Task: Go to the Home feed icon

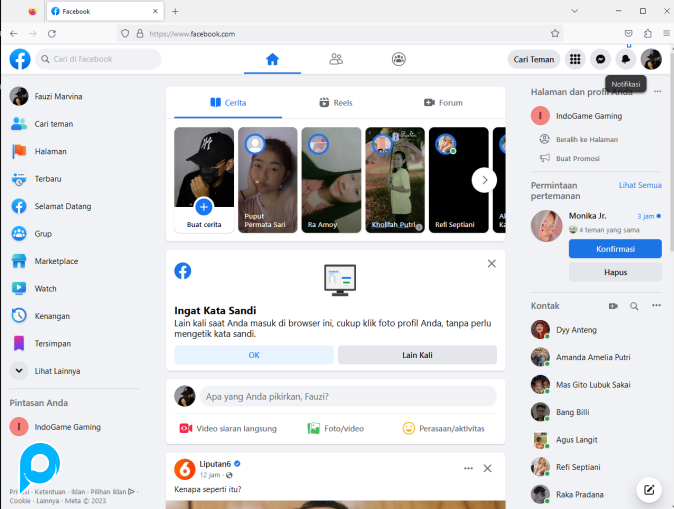Action: coord(272,59)
